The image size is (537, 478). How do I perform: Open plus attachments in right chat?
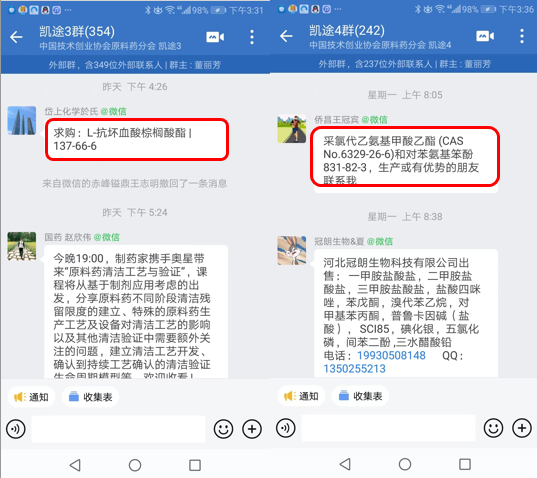522,428
